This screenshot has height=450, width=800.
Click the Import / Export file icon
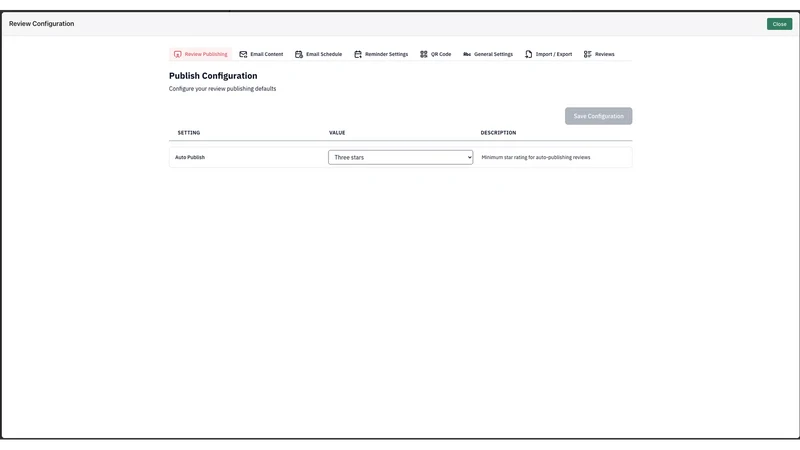click(528, 54)
